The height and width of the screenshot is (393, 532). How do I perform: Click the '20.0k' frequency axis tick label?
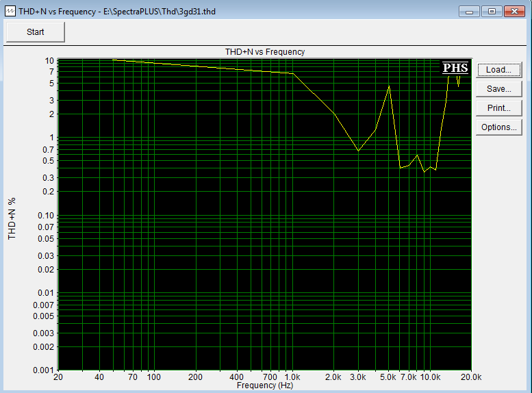pos(471,377)
